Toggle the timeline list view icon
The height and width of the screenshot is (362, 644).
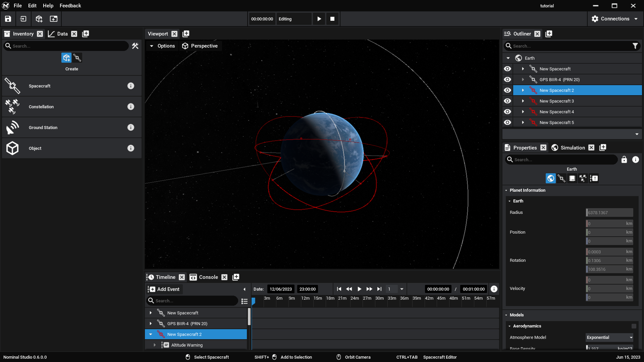click(245, 301)
